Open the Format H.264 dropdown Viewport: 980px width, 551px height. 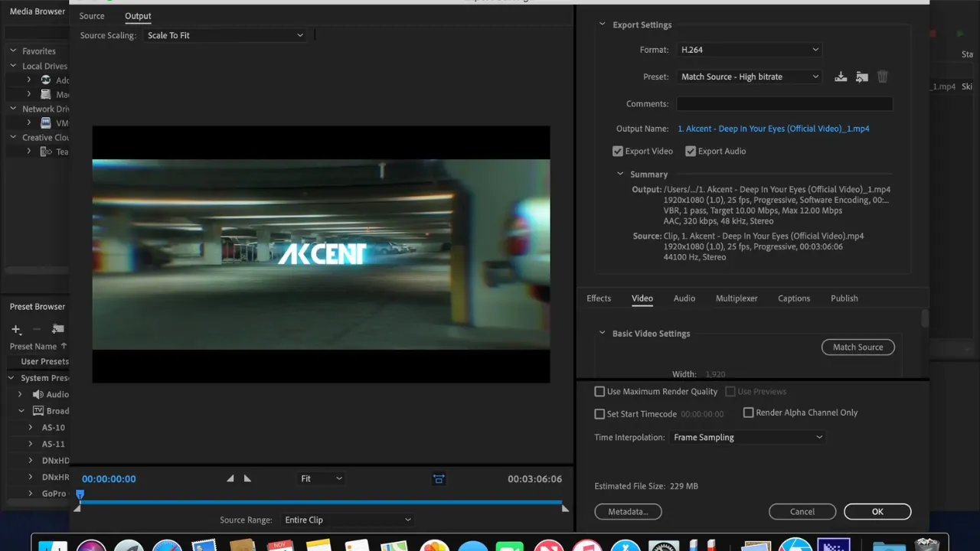pos(750,50)
